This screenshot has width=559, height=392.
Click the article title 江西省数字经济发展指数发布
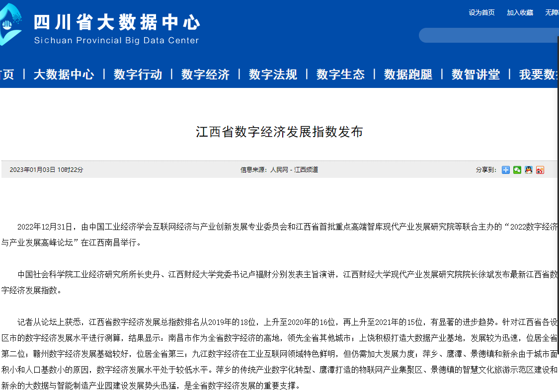pos(279,132)
